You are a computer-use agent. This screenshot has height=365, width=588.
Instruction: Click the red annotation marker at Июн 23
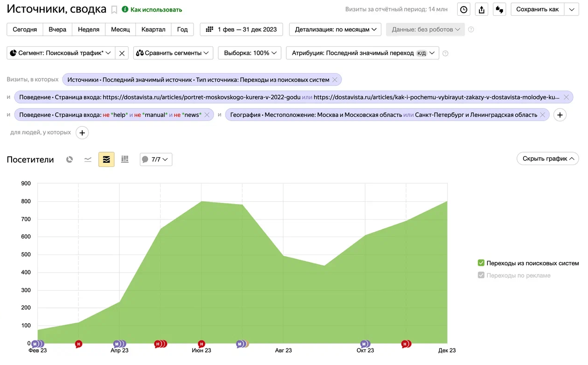click(201, 344)
